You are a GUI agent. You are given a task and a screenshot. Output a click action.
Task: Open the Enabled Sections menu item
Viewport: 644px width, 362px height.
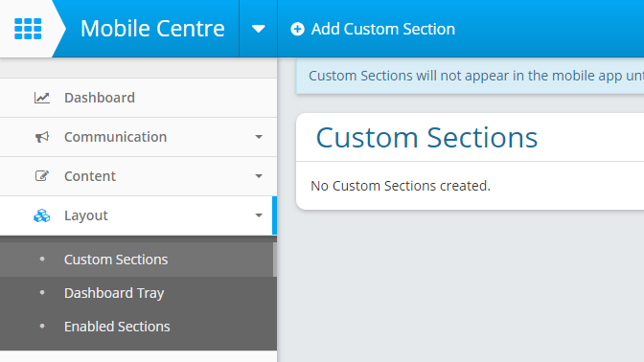[x=138, y=327]
